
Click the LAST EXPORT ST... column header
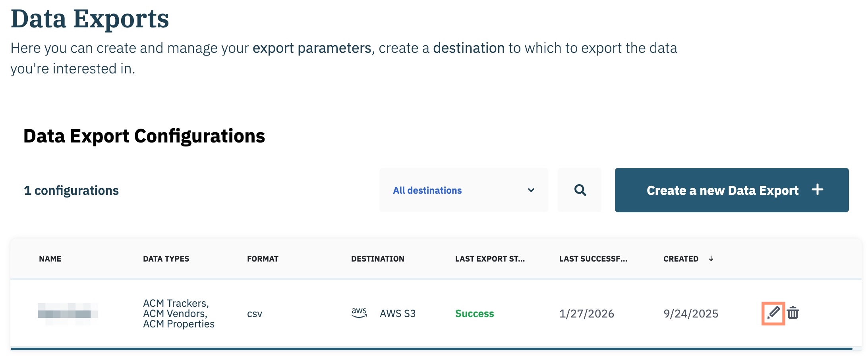pos(490,259)
